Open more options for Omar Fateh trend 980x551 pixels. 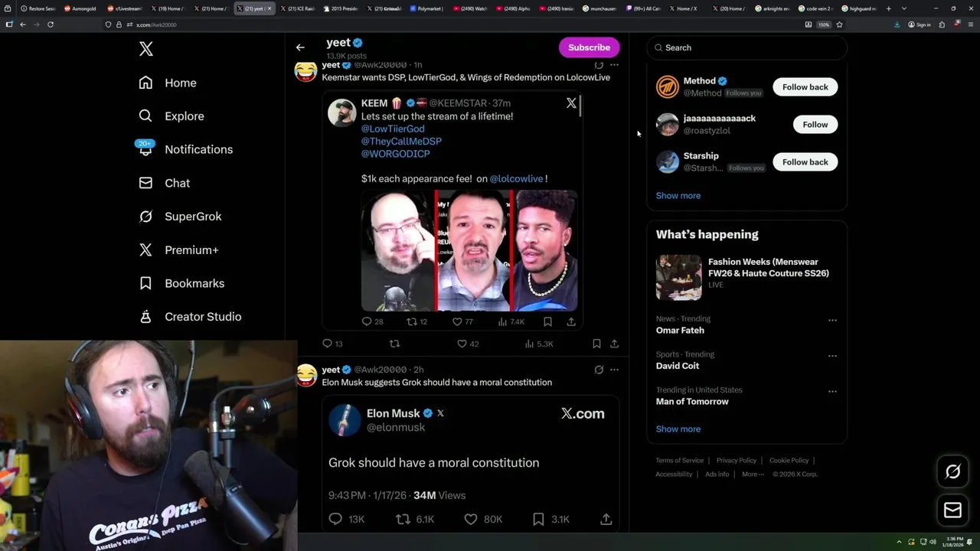click(x=832, y=320)
